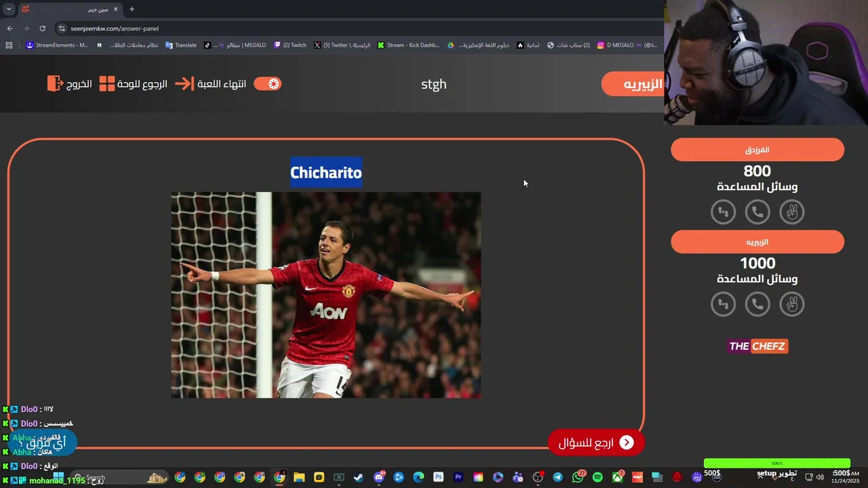Open the MEGALO TikTok bookmark

[x=235, y=45]
